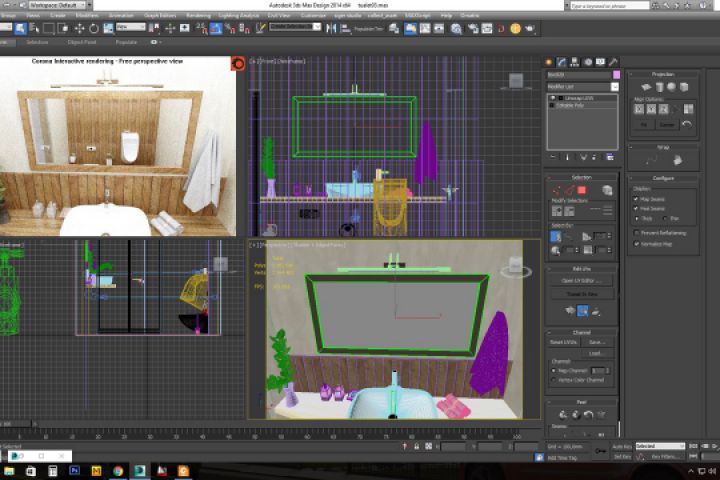This screenshot has height=480, width=720.
Task: Enable Prevent Reflattening checkbox
Action: coord(636,232)
